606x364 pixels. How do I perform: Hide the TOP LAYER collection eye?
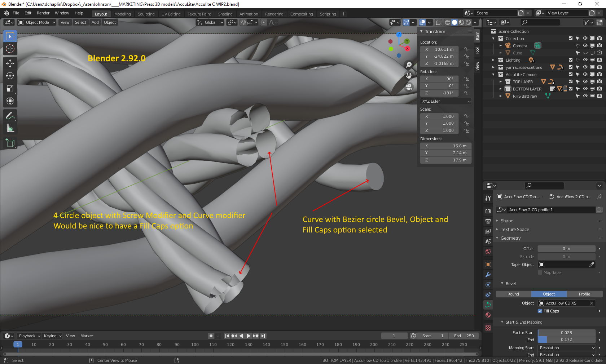tap(585, 82)
